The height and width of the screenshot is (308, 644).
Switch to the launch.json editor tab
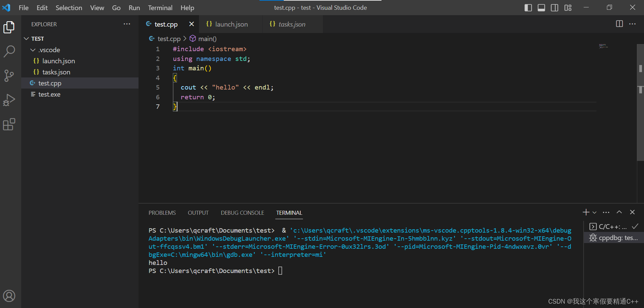pyautogui.click(x=231, y=24)
